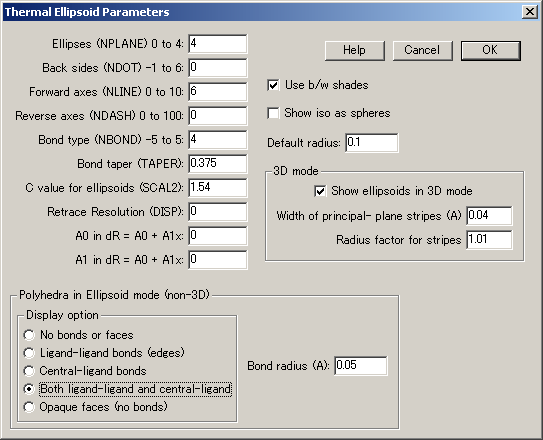Click the OK button
The height and width of the screenshot is (440, 543).
tap(490, 51)
